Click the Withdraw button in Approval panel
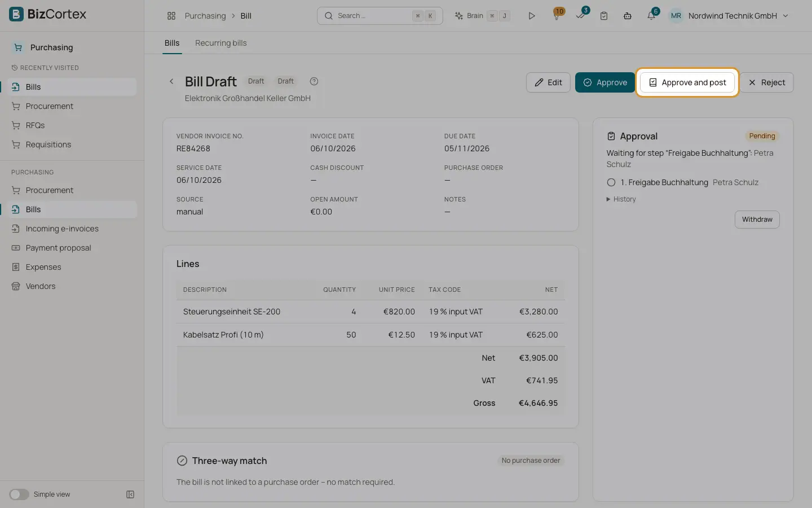Image resolution: width=812 pixels, height=508 pixels. tap(757, 220)
